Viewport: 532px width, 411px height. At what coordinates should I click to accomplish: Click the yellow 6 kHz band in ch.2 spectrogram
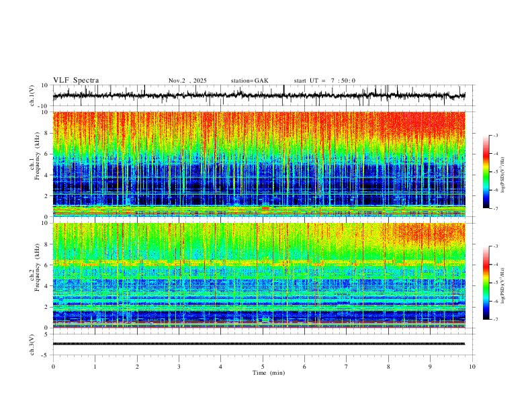coord(259,263)
